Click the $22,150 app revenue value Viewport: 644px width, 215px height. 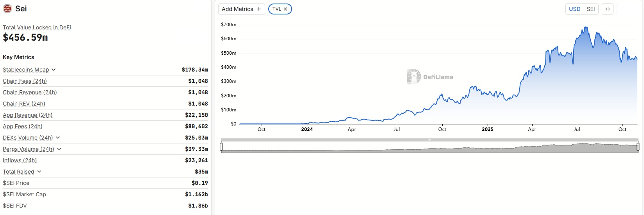pyautogui.click(x=197, y=115)
